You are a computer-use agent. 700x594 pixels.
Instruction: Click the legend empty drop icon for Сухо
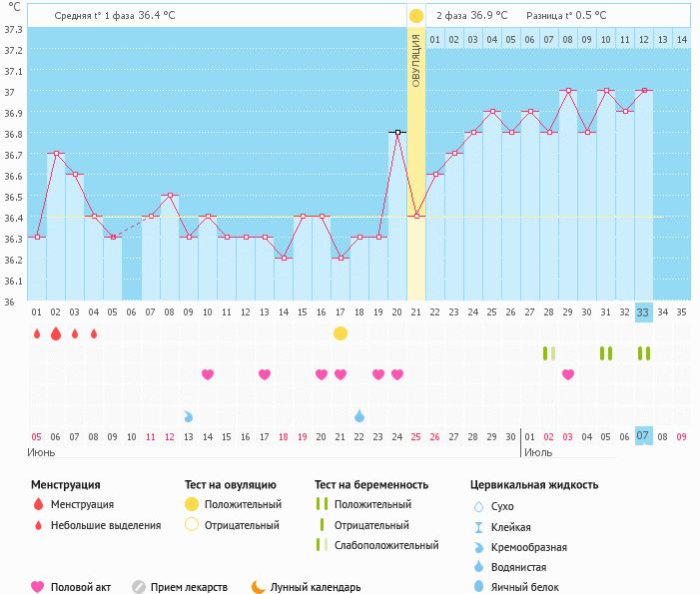coord(478,507)
